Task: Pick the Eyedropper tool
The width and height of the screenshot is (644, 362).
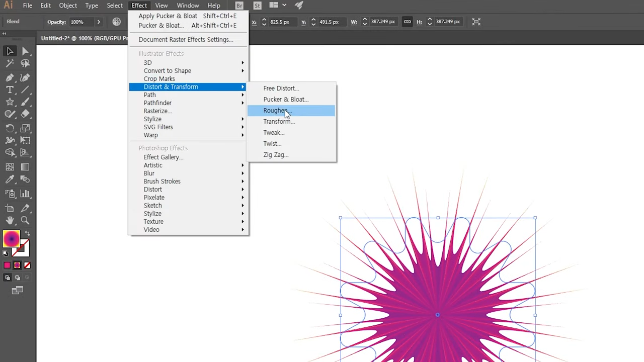Action: 10,179
